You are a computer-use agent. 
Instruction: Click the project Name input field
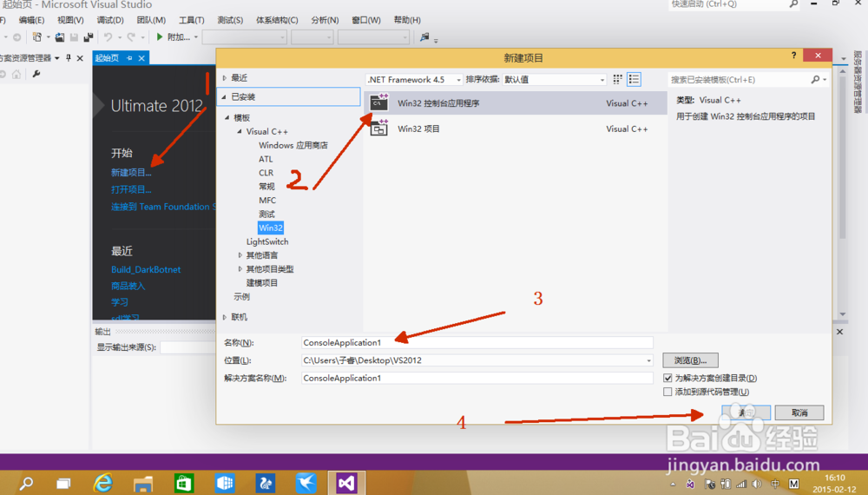(x=477, y=343)
